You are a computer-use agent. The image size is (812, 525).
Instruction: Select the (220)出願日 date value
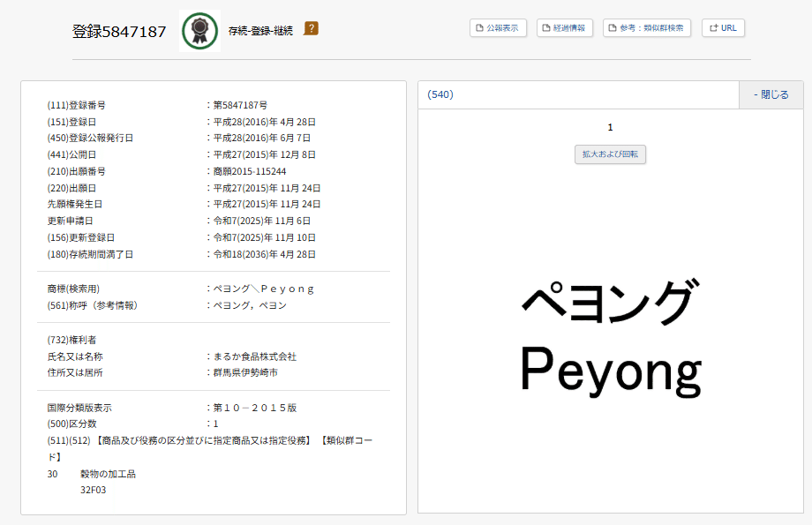click(267, 189)
